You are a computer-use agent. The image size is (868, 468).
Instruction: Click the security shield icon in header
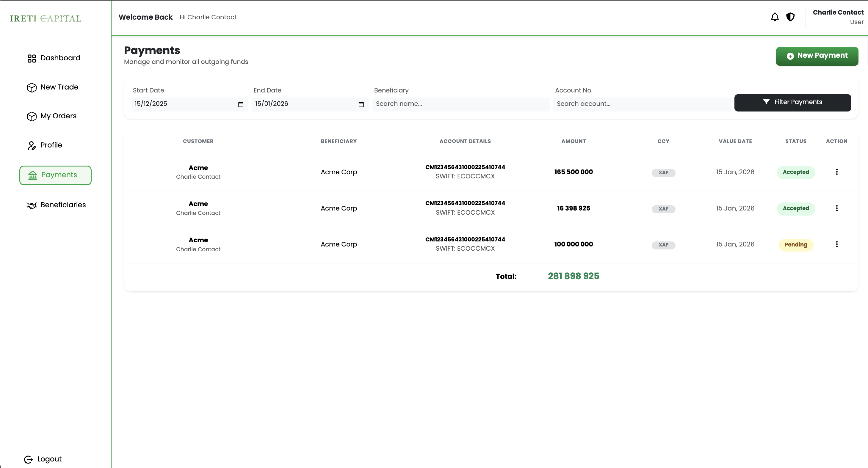tap(790, 16)
